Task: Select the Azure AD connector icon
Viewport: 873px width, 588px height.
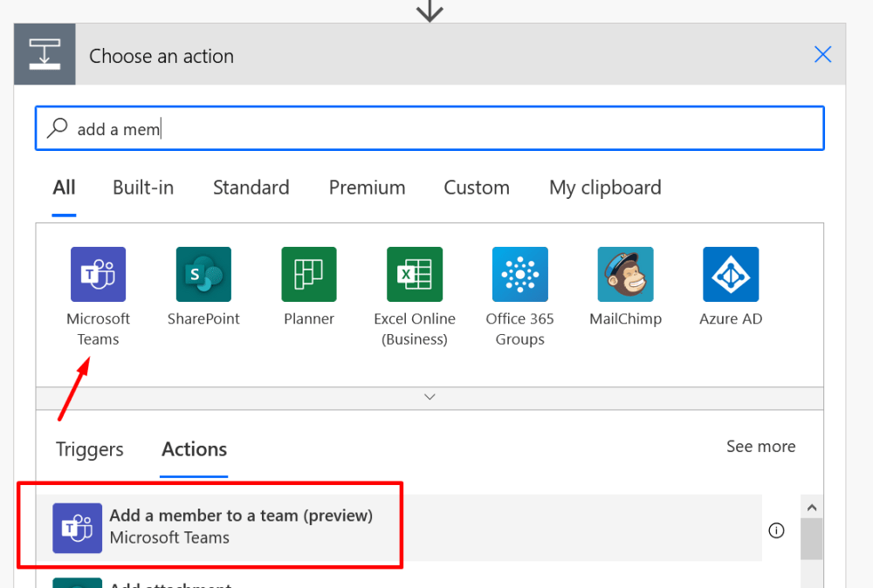Action: (x=731, y=273)
